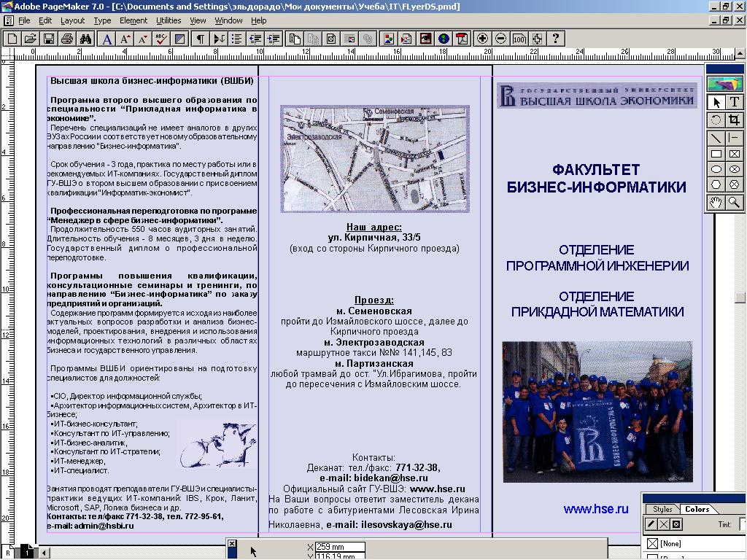
Task: Open a file using the folder icon
Action: (31, 39)
